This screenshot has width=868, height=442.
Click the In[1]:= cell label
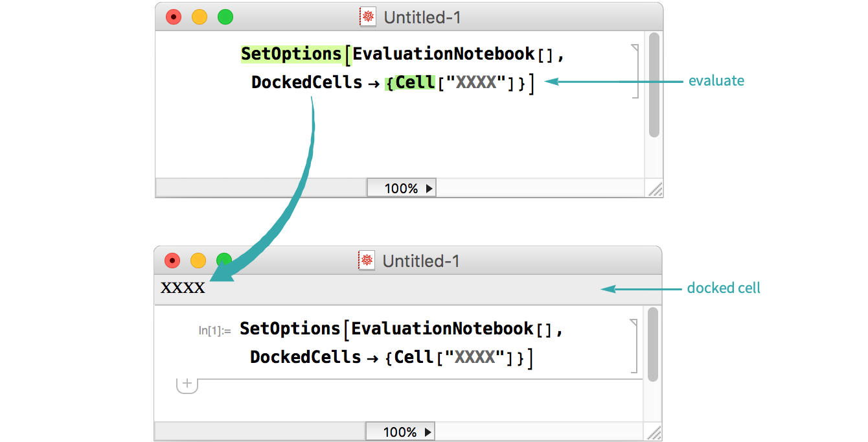coord(214,331)
